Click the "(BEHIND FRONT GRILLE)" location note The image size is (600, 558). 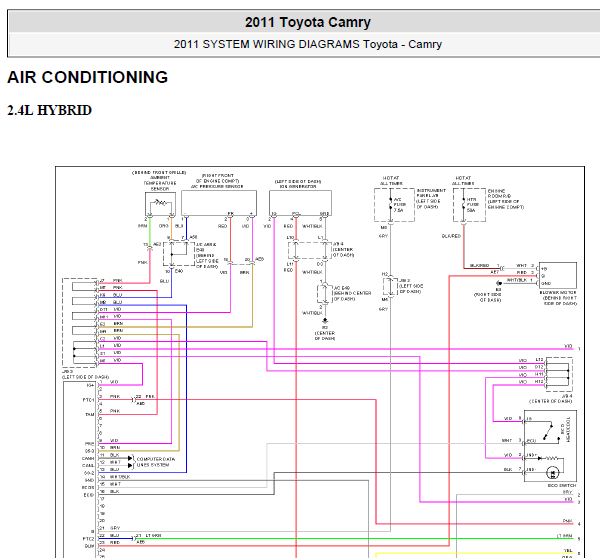click(x=159, y=173)
